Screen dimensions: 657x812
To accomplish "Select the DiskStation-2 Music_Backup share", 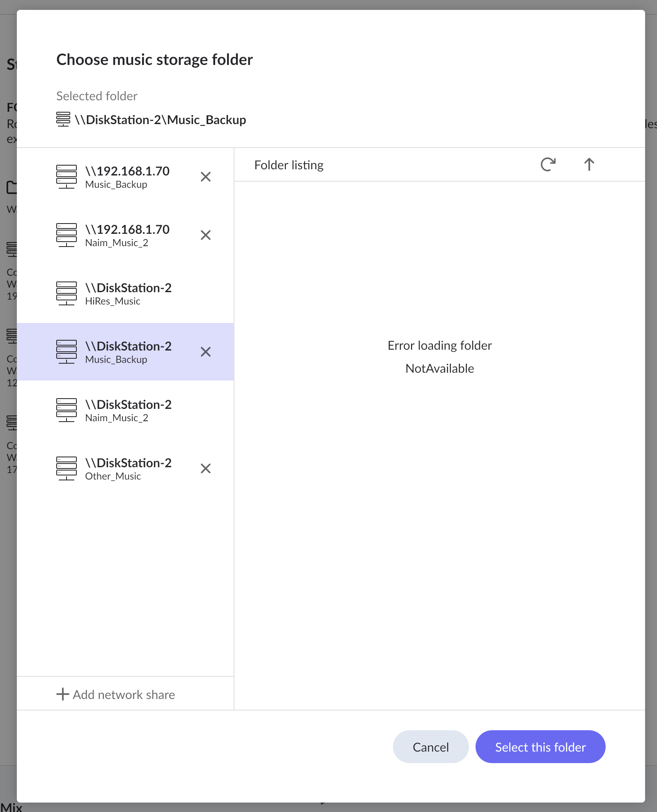I will (x=128, y=352).
